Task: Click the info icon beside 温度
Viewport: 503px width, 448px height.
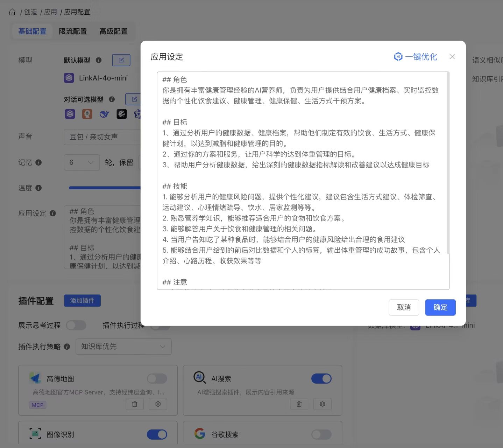Action: pyautogui.click(x=38, y=188)
